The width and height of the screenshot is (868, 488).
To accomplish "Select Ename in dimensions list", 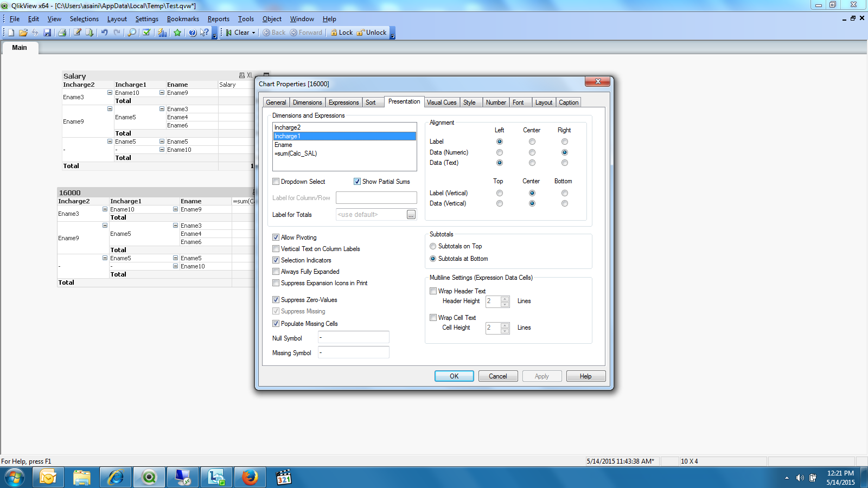I will coord(344,145).
